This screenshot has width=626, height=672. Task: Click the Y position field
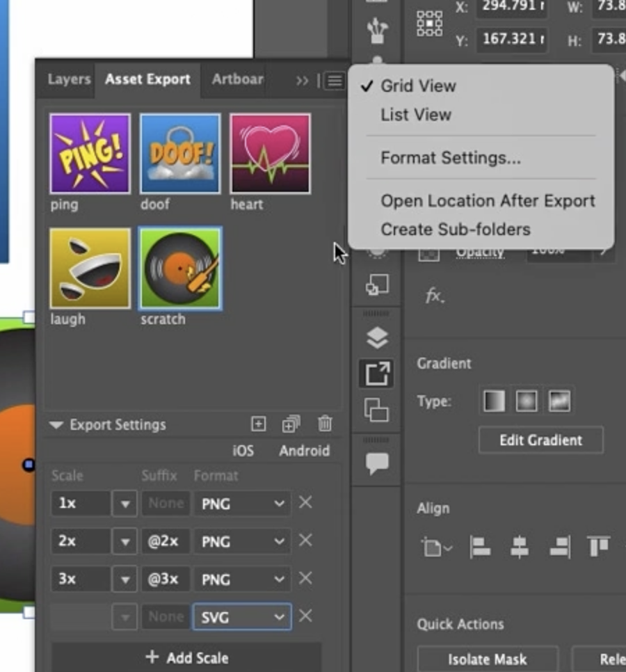[512, 40]
